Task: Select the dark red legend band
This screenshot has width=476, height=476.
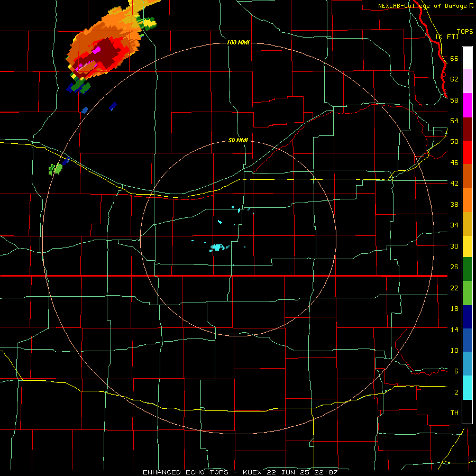Action: (467, 129)
